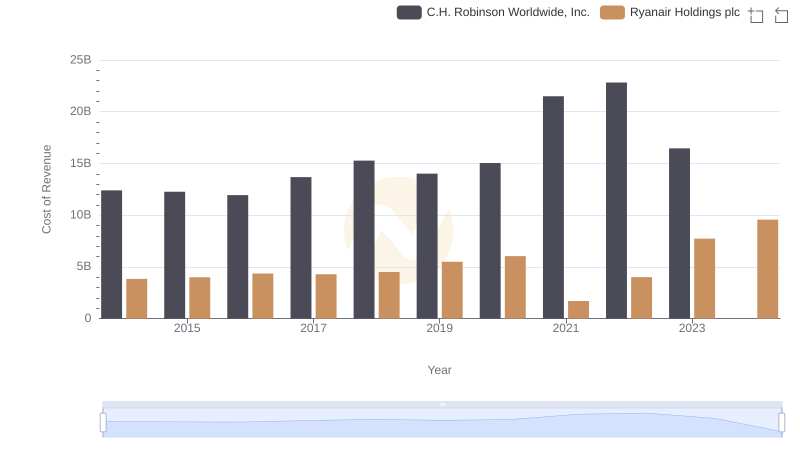The width and height of the screenshot is (800, 461).
Task: Click the Ryanair bar for 2020
Action: coord(515,287)
